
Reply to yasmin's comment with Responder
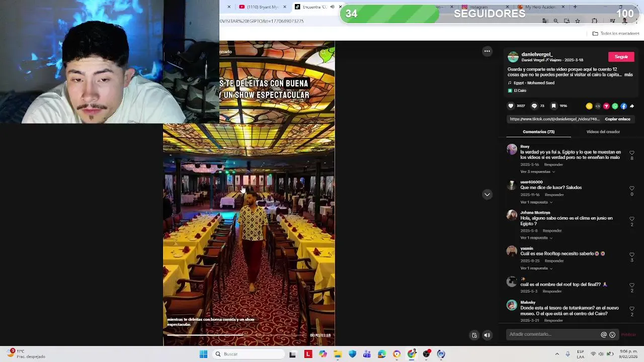[554, 261]
